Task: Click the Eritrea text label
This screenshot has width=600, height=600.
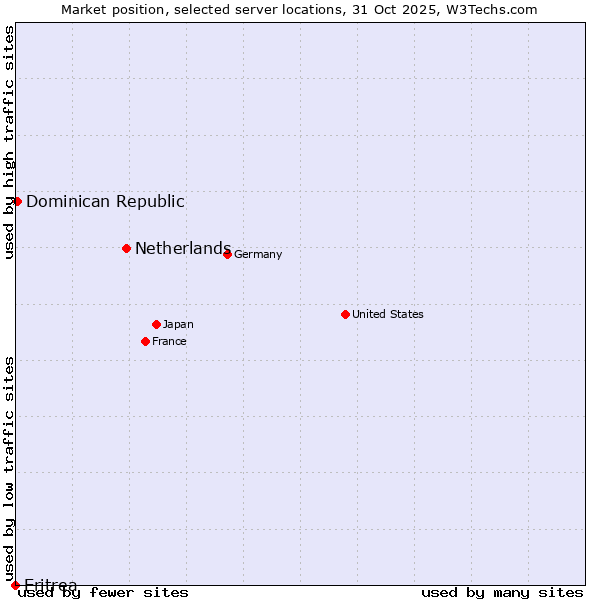Action: tap(50, 585)
